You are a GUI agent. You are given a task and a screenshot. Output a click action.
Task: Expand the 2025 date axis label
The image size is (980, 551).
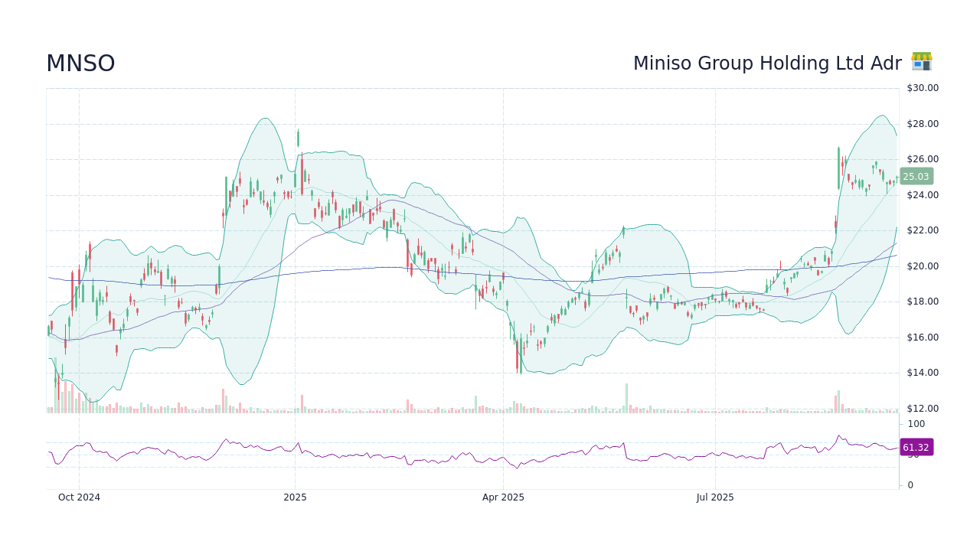(294, 497)
